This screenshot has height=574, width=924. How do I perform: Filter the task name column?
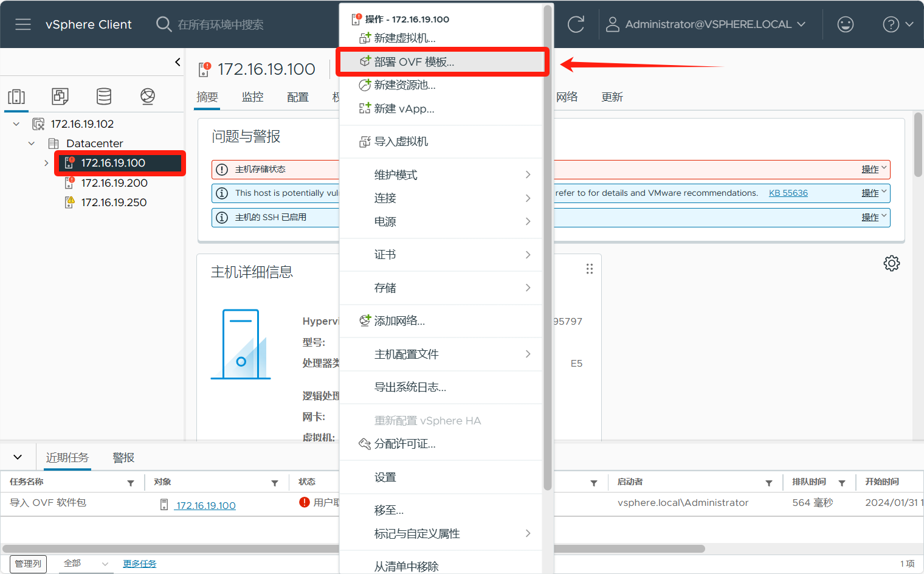[x=131, y=483]
